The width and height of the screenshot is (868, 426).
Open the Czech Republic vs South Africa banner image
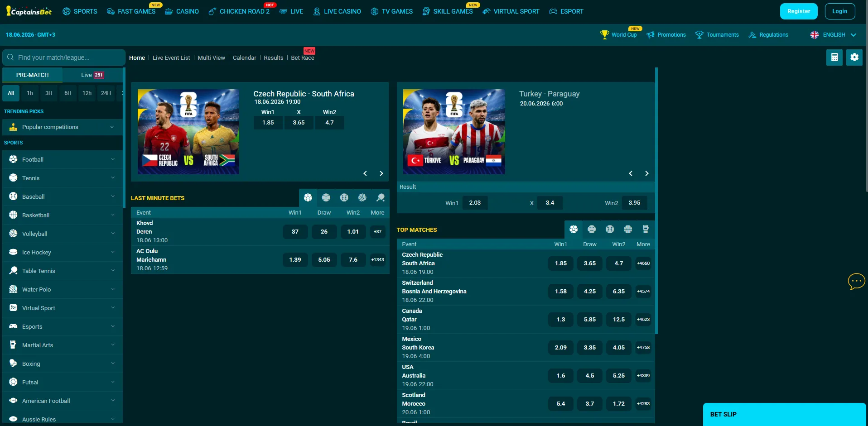(x=188, y=132)
